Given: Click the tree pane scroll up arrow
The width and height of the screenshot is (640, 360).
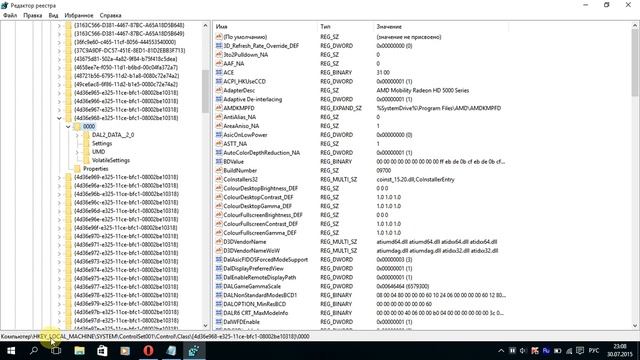Looking at the screenshot, I should (x=205, y=25).
